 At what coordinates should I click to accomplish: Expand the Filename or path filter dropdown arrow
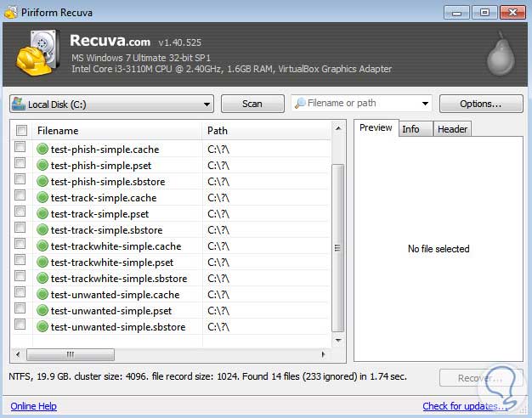pos(425,104)
